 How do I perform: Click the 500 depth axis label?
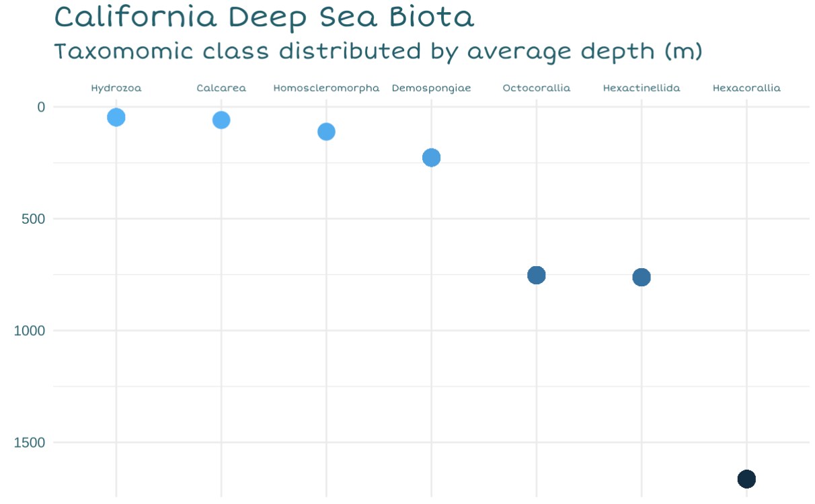click(x=34, y=219)
